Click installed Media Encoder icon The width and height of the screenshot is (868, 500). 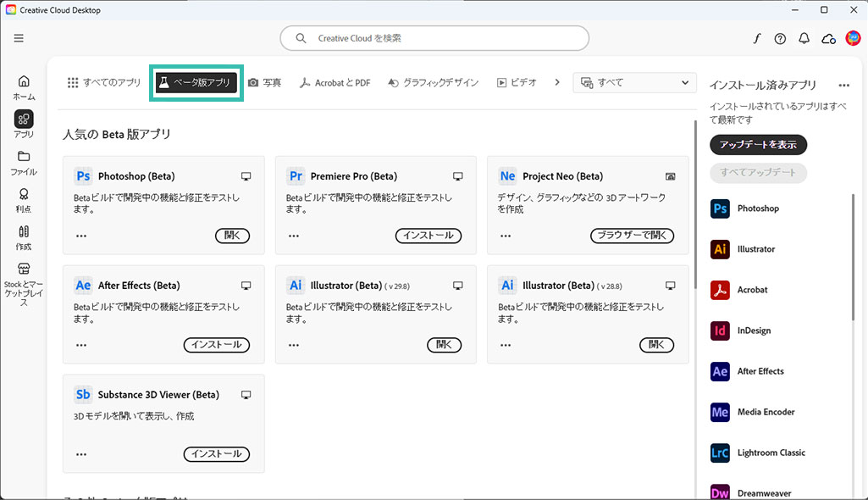720,412
